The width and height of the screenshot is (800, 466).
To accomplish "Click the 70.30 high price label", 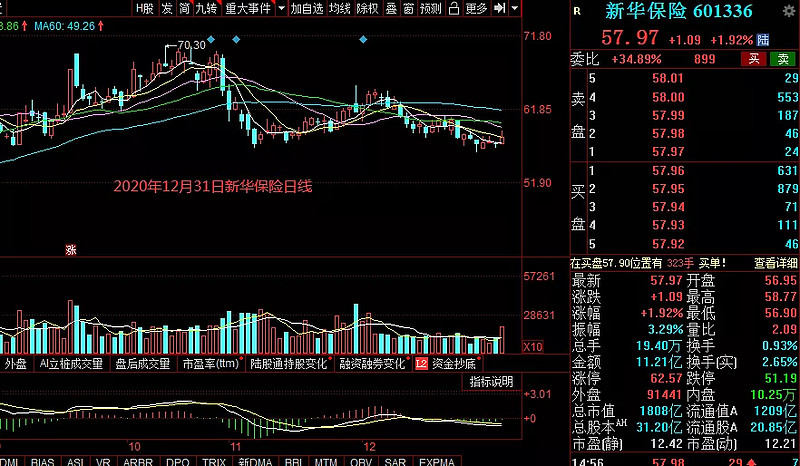I will [191, 45].
